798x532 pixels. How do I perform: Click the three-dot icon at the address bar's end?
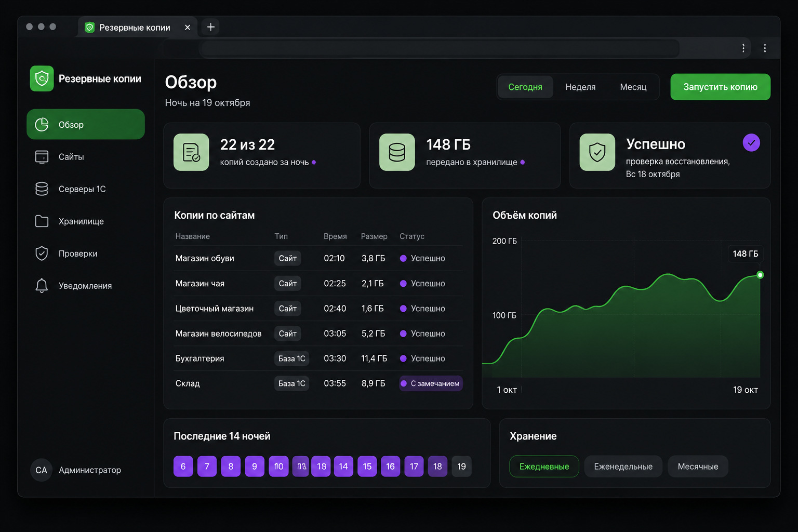coord(743,48)
